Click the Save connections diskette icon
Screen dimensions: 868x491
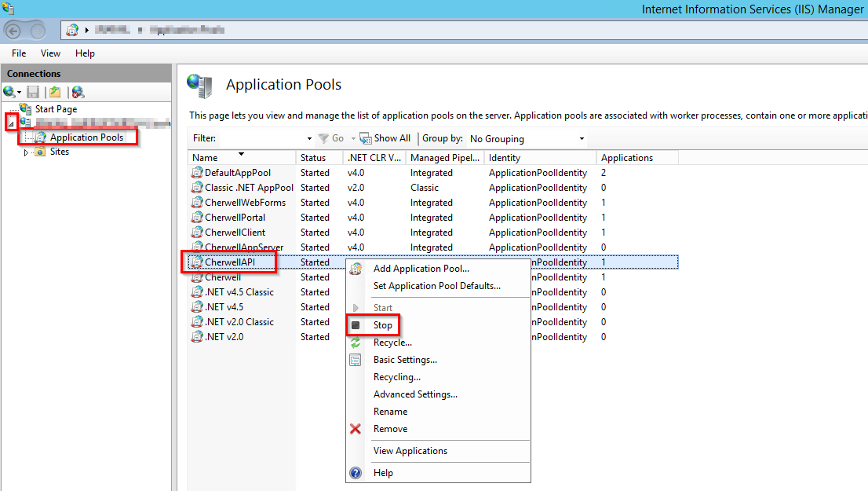coord(32,92)
